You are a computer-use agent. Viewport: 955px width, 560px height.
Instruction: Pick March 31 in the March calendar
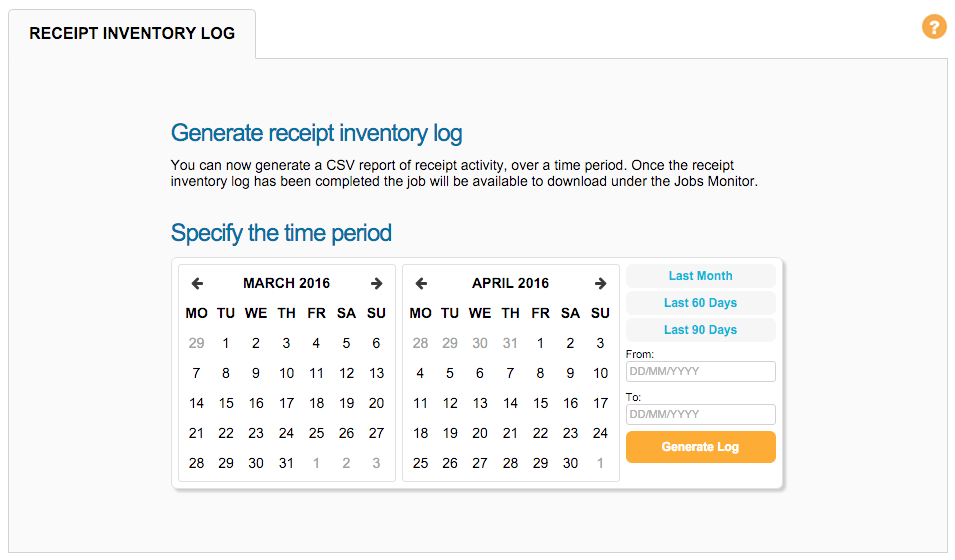(x=286, y=463)
